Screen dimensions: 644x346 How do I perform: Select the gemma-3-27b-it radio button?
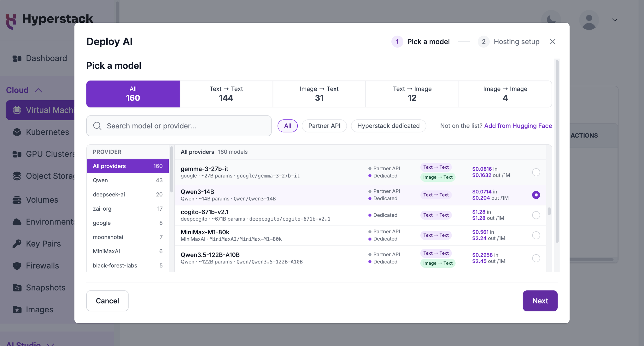(536, 172)
